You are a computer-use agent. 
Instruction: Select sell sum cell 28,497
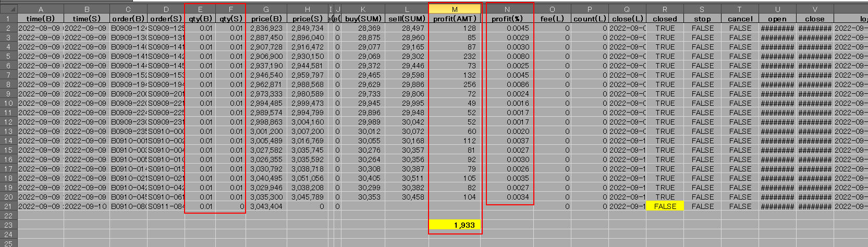pyautogui.click(x=407, y=28)
